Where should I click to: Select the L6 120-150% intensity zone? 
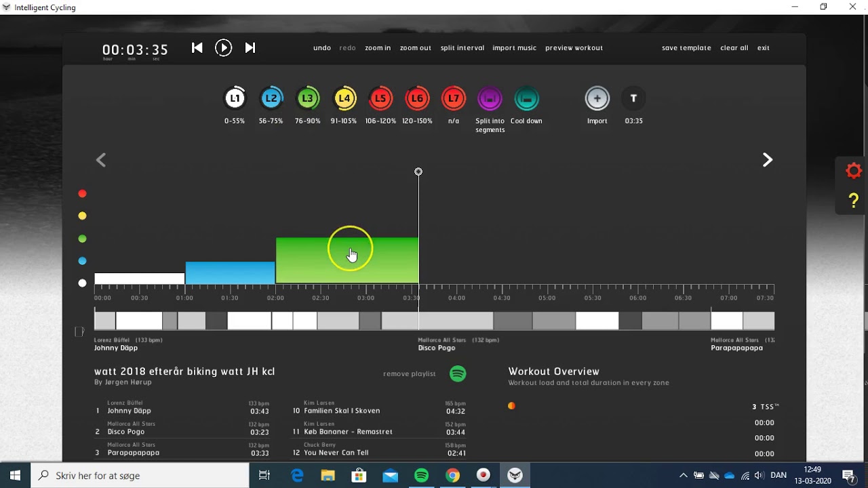[417, 98]
